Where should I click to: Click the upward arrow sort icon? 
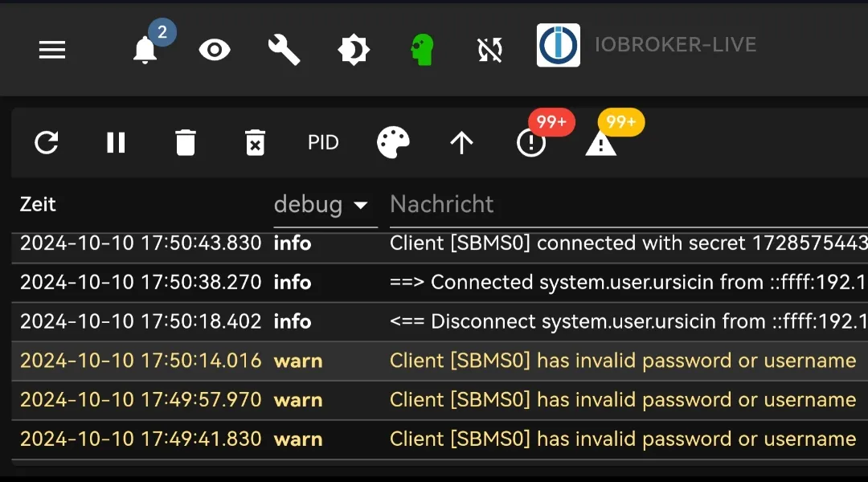coord(461,143)
